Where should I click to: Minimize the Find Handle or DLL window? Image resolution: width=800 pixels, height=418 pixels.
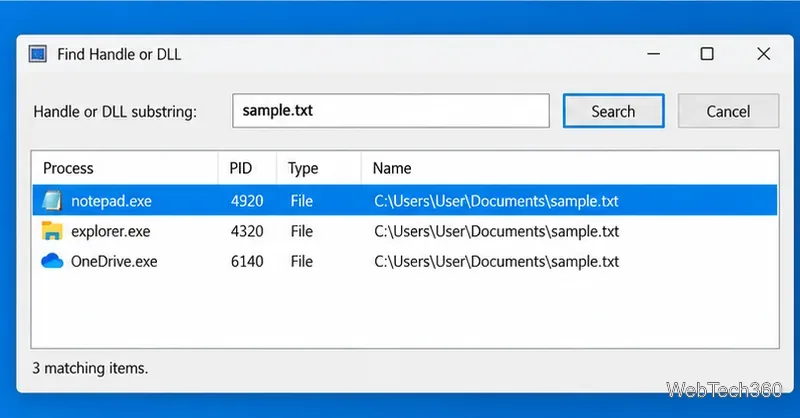[654, 54]
